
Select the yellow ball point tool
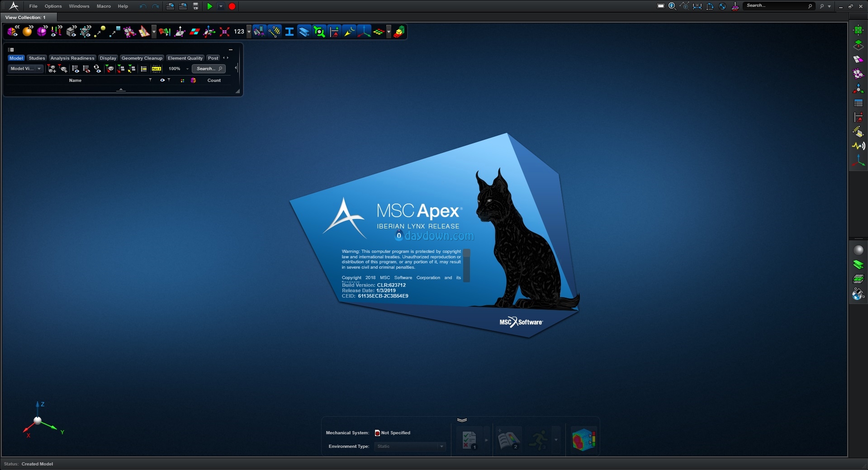coord(100,31)
